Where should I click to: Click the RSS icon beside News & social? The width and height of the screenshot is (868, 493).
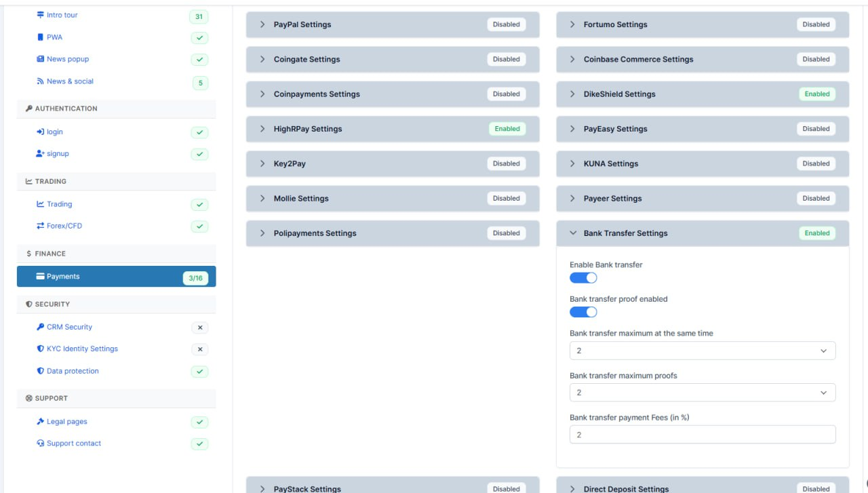coord(40,81)
